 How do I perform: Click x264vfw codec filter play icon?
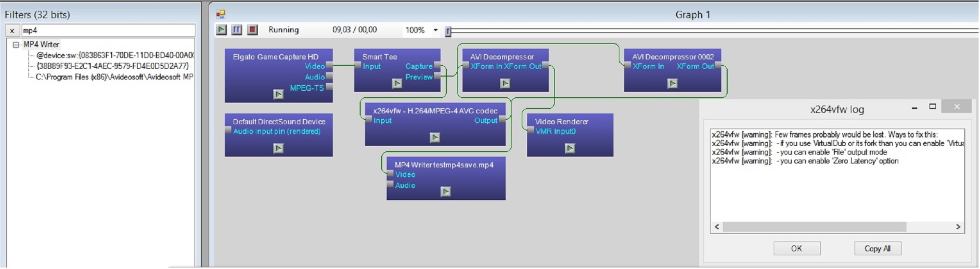pyautogui.click(x=435, y=137)
